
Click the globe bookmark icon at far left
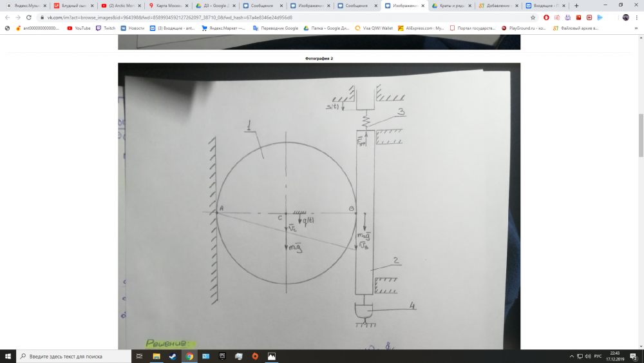point(7,28)
